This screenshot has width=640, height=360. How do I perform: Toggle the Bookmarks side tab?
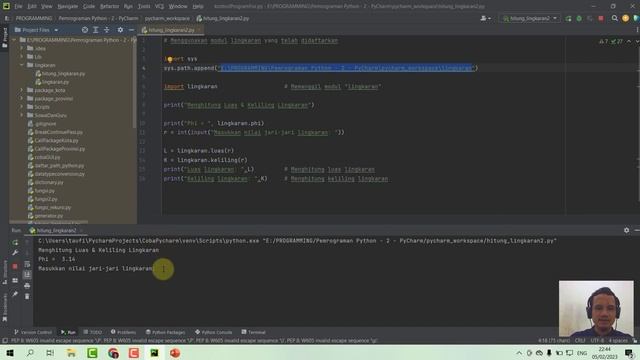coord(4,307)
